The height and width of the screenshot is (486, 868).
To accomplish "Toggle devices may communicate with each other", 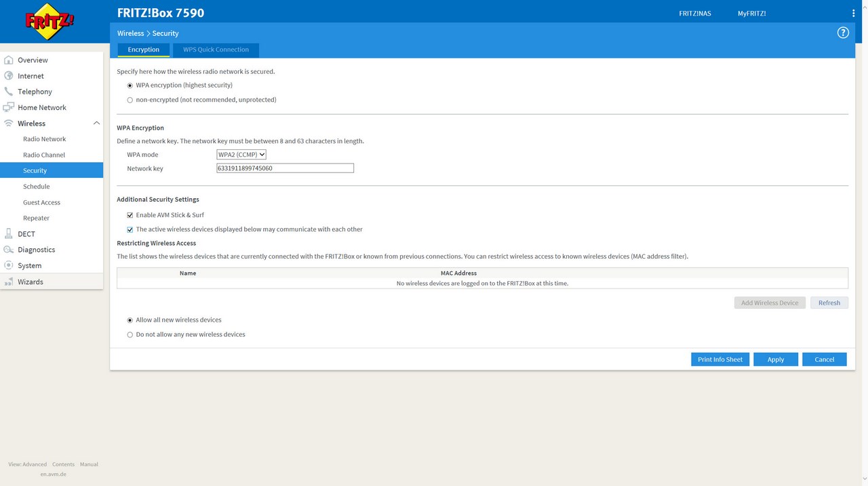I will (x=130, y=229).
